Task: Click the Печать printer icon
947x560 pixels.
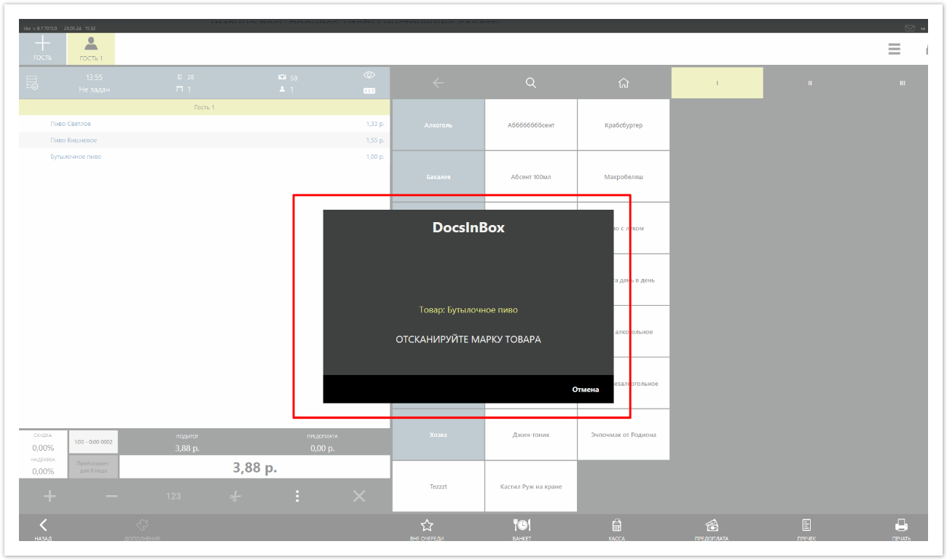Action: coord(900,527)
